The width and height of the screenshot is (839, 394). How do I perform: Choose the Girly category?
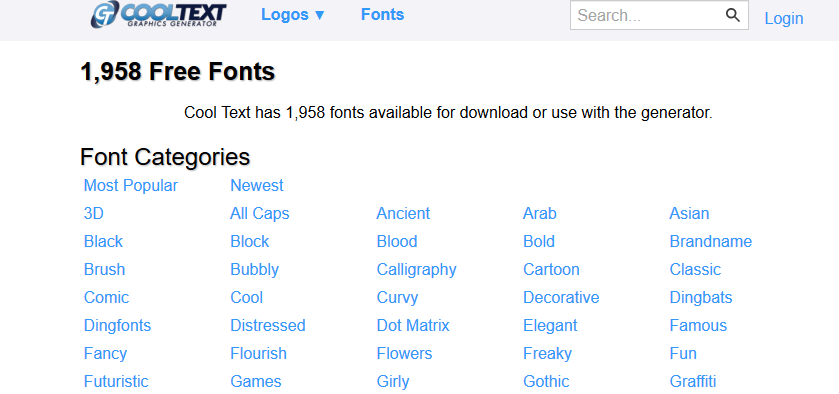[393, 381]
